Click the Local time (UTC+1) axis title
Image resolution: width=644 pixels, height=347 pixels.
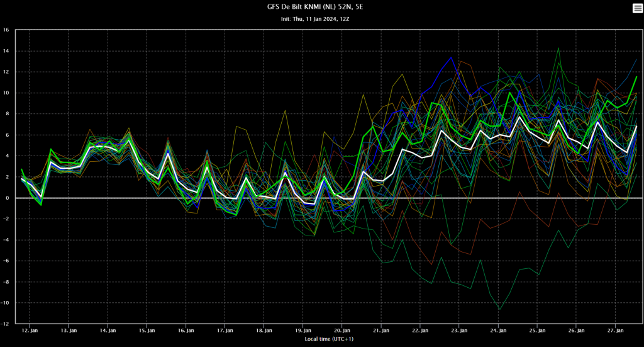[x=329, y=339]
